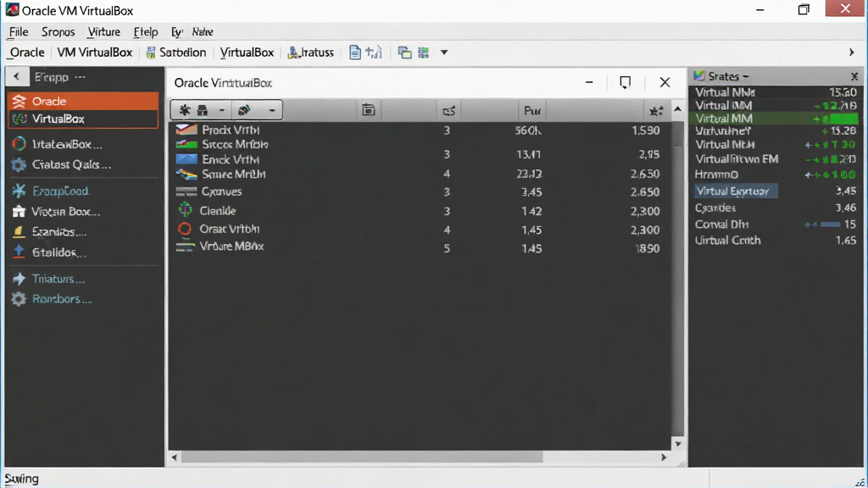
Task: Select the Prodk Vrtbh row
Action: 420,130
